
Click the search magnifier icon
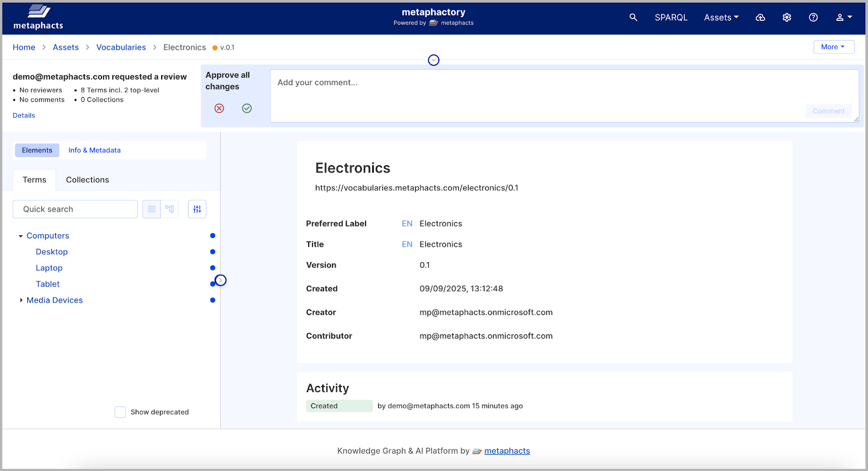[x=633, y=17]
